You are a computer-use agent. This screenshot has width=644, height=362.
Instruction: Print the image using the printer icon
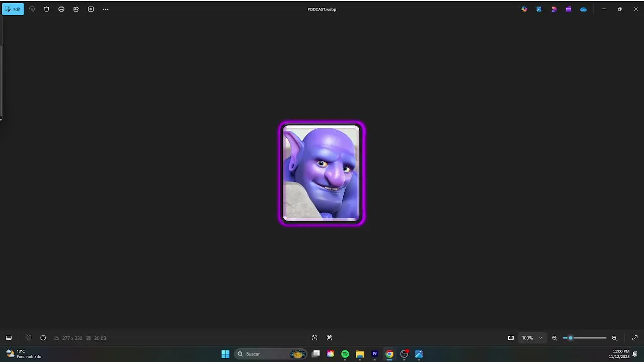point(61,9)
